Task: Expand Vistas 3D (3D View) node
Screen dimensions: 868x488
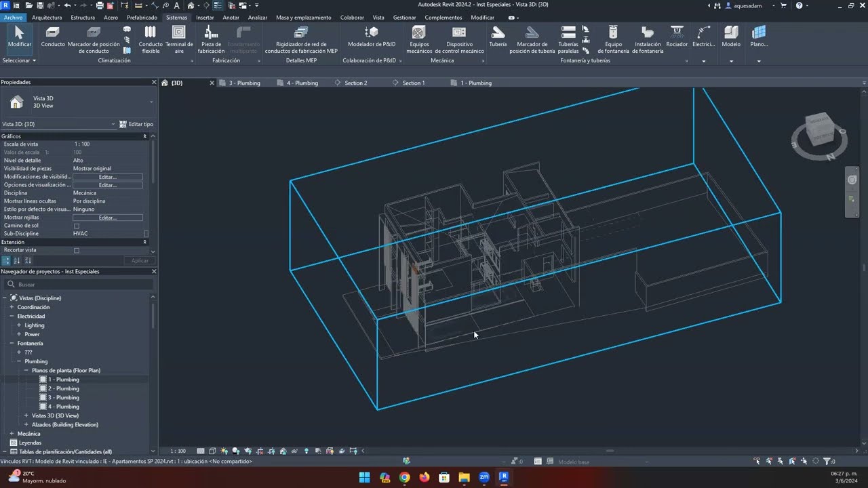Action: click(26, 415)
